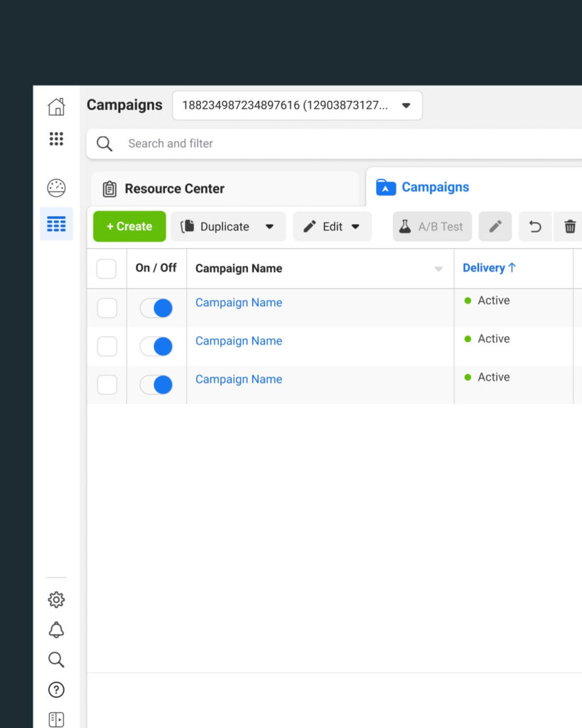Open third Campaign Name link
The width and height of the screenshot is (582, 728).
click(239, 380)
